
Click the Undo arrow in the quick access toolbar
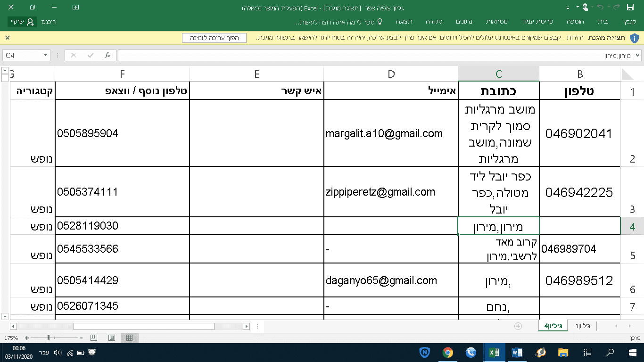point(601,7)
